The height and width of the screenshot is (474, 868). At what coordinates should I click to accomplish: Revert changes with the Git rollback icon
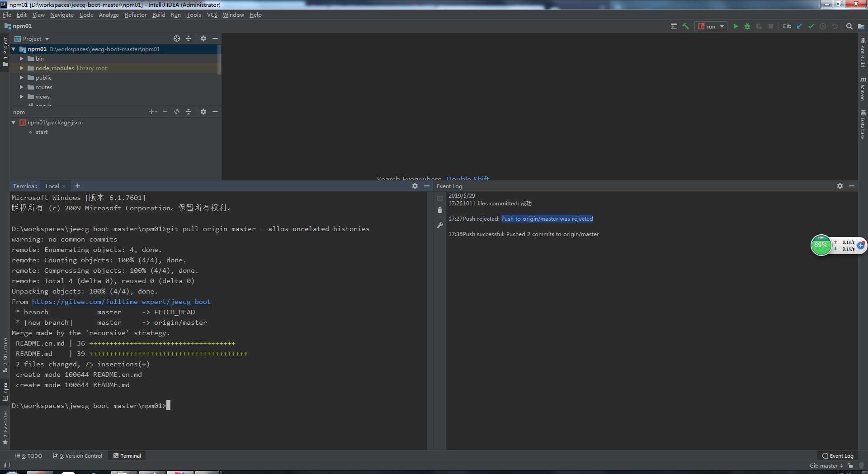(x=835, y=26)
